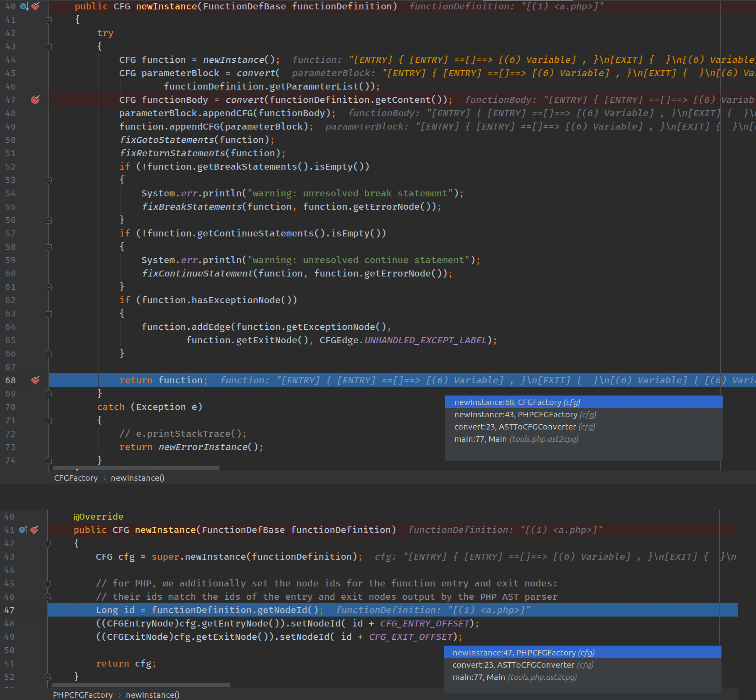Click fixBreakStatements call on line 55
756x700 pixels.
pyautogui.click(x=192, y=206)
